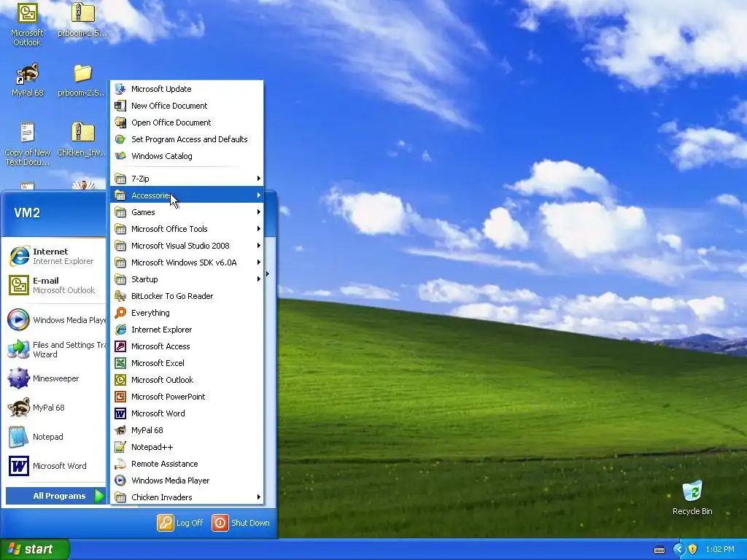
Task: Click Internet Explorer icon in All Programs list
Action: tap(120, 330)
